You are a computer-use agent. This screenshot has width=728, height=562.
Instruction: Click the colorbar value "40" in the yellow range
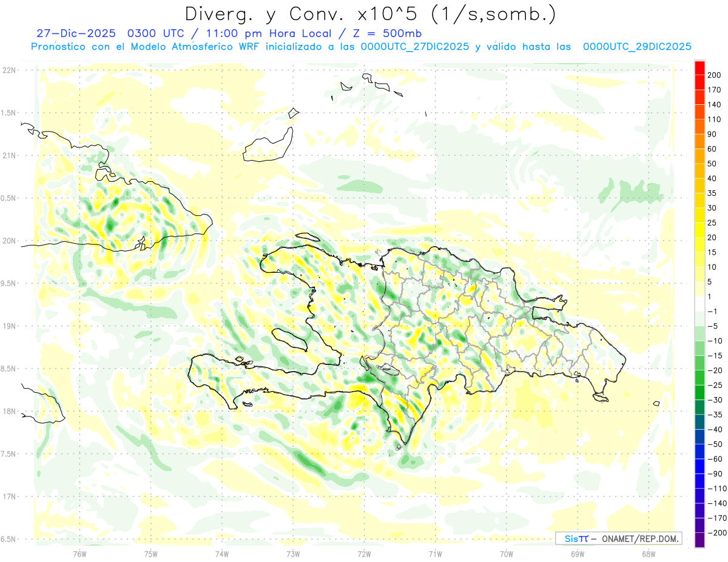click(x=713, y=178)
